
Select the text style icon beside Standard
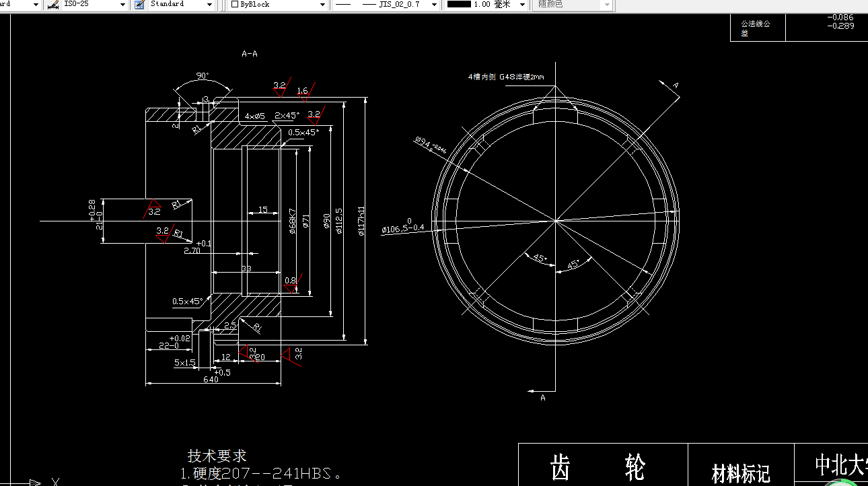(x=139, y=5)
